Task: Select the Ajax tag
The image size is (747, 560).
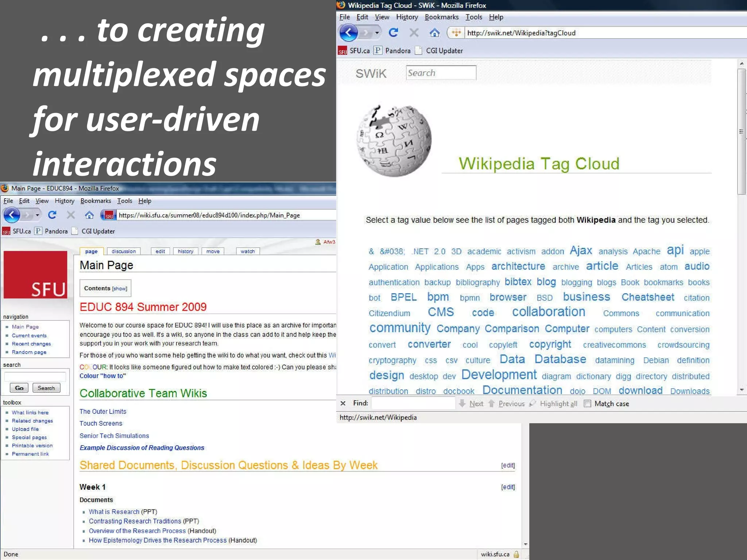Action: point(581,250)
